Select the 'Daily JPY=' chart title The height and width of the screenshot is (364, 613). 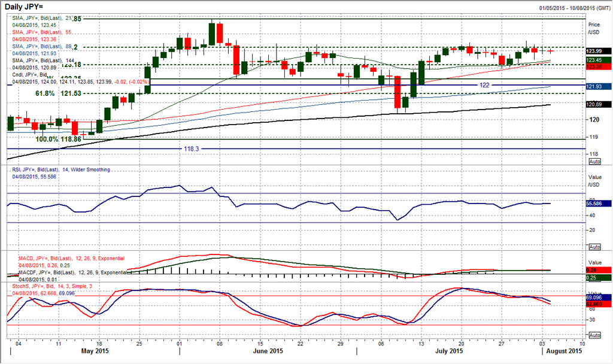[24, 7]
